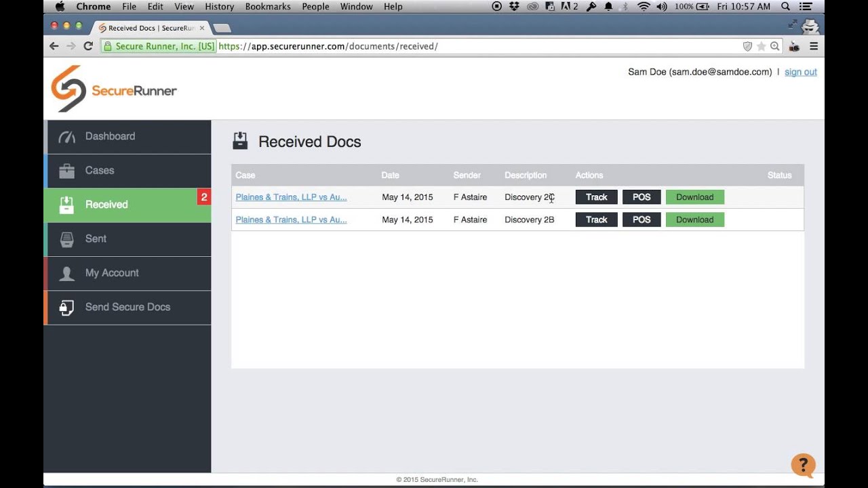The height and width of the screenshot is (488, 868).
Task: Click the volume speaker icon in menu bar
Action: 662,6
